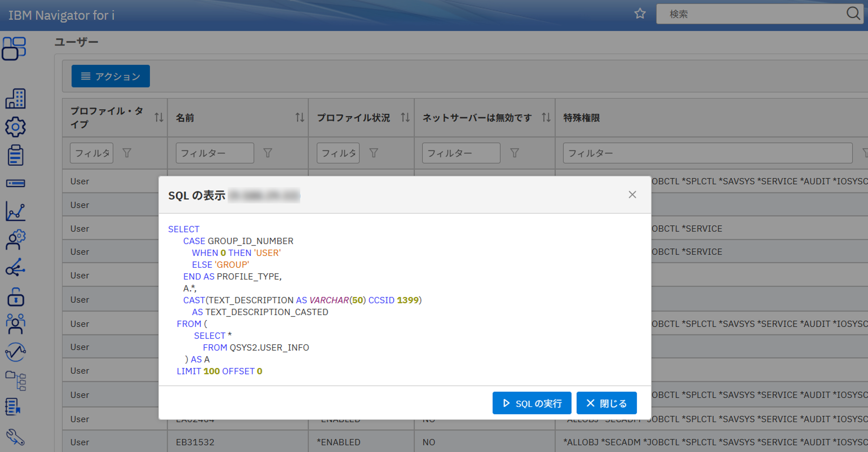Open the wrench tools icon in sidebar
The image size is (868, 452).
point(15,436)
